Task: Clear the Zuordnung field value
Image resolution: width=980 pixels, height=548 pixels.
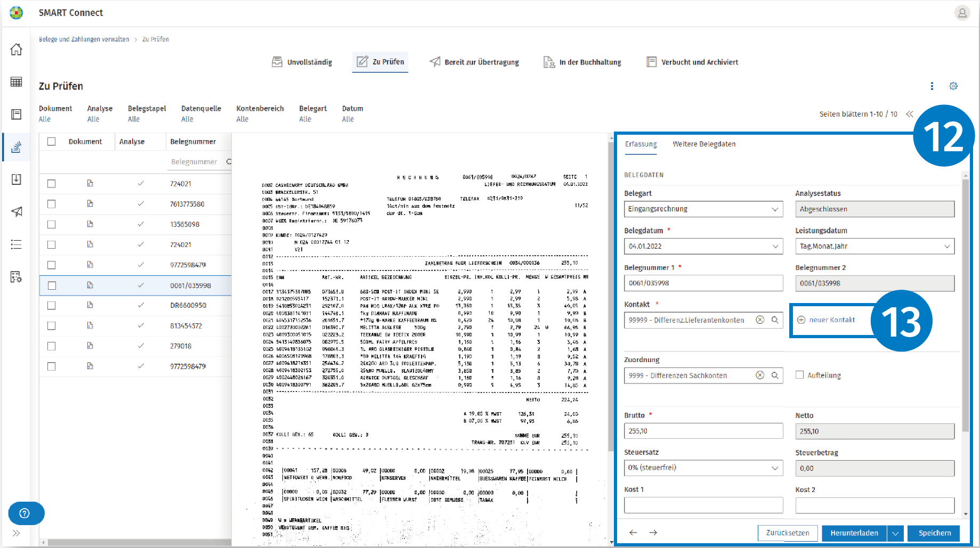Action: click(760, 375)
